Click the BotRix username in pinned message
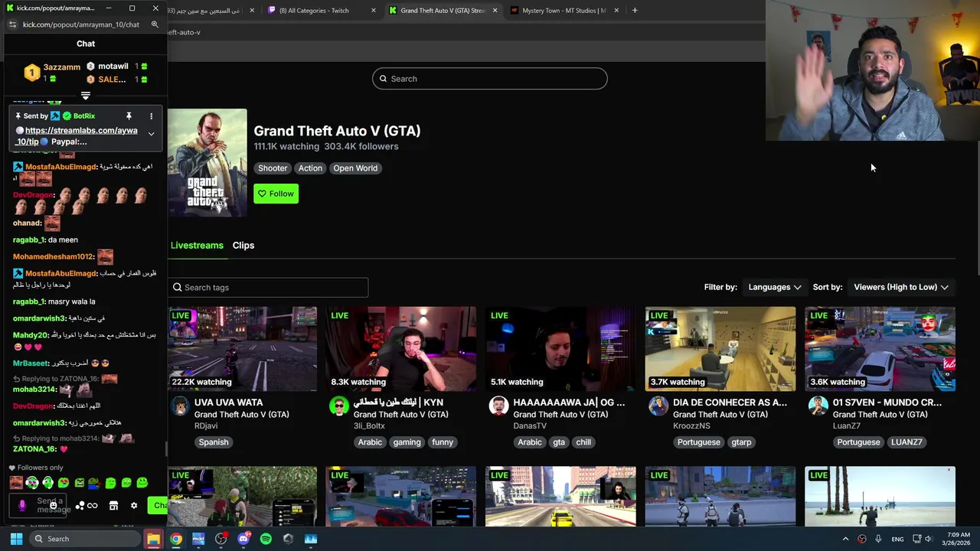Image resolution: width=980 pixels, height=551 pixels. pyautogui.click(x=84, y=116)
